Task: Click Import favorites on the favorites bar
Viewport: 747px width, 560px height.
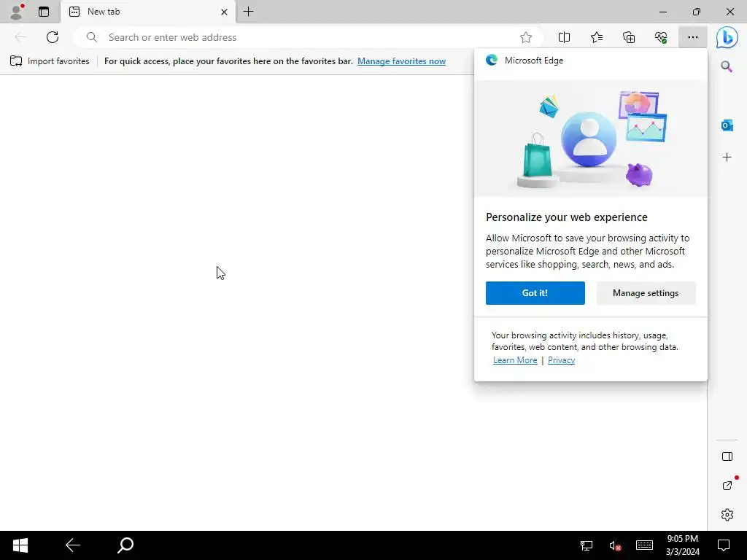Action: 50,61
